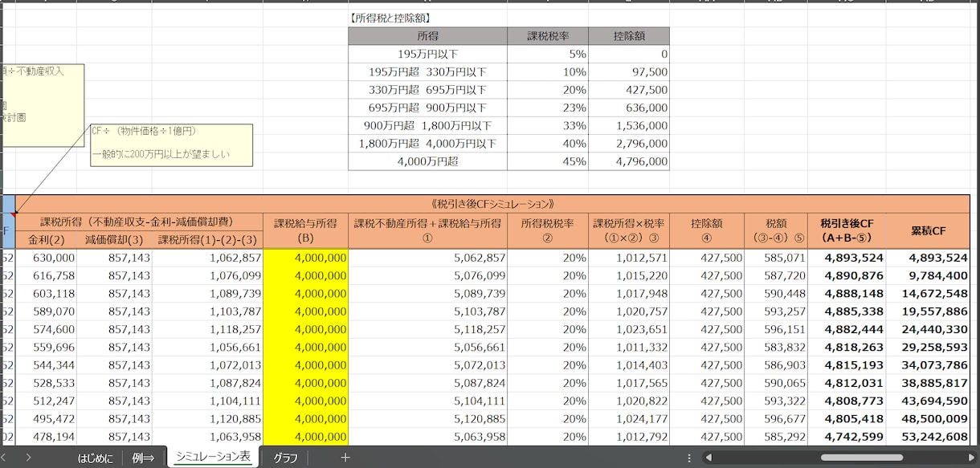
Task: Click the 課税給与所得 (B) column header
Action: pos(305,231)
